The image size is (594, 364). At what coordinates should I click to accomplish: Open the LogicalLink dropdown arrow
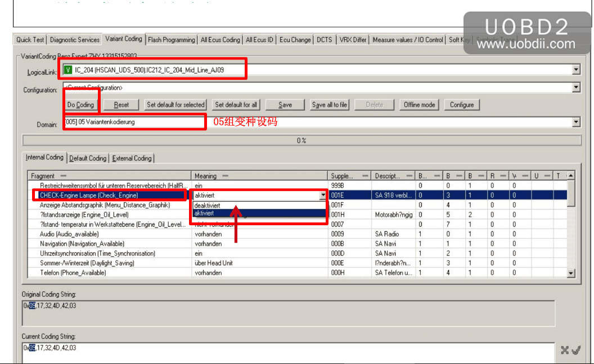pyautogui.click(x=576, y=70)
